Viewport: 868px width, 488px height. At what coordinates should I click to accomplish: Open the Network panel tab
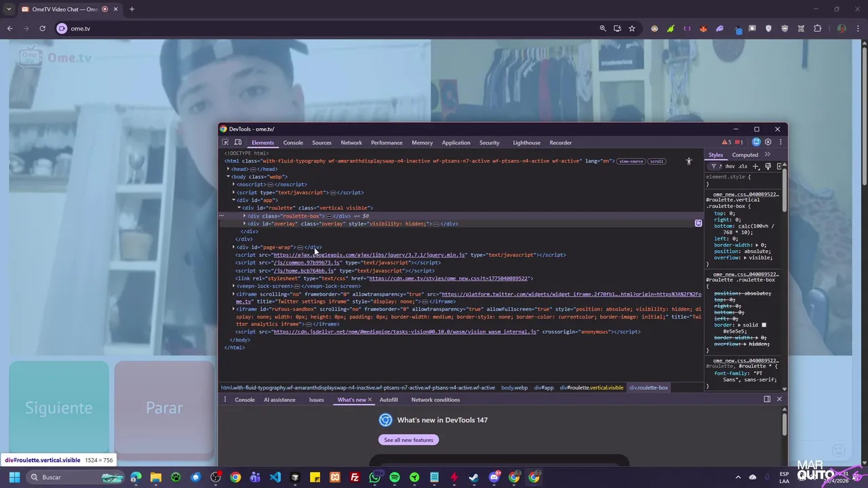point(351,142)
